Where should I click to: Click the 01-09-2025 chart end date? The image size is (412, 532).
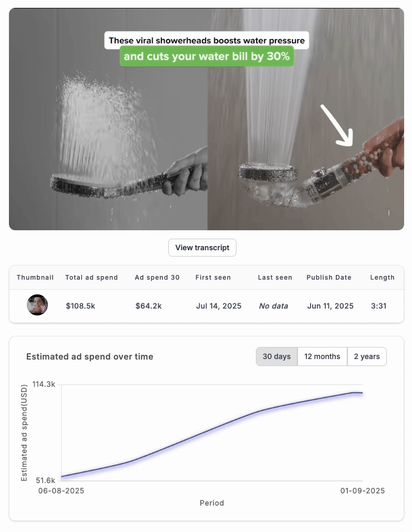point(363,490)
